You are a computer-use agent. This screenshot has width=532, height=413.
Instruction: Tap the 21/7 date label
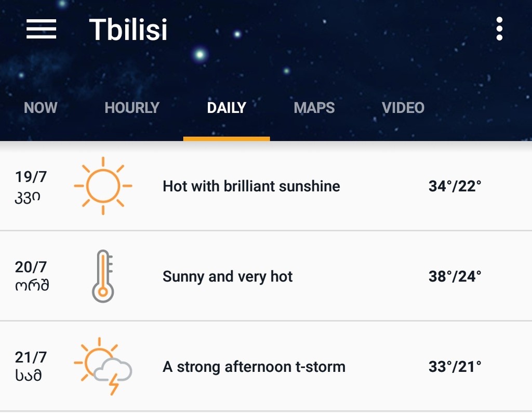click(31, 357)
